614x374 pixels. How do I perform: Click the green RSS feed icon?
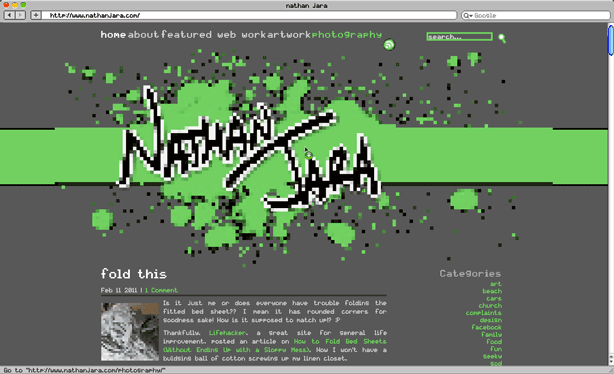coord(389,45)
